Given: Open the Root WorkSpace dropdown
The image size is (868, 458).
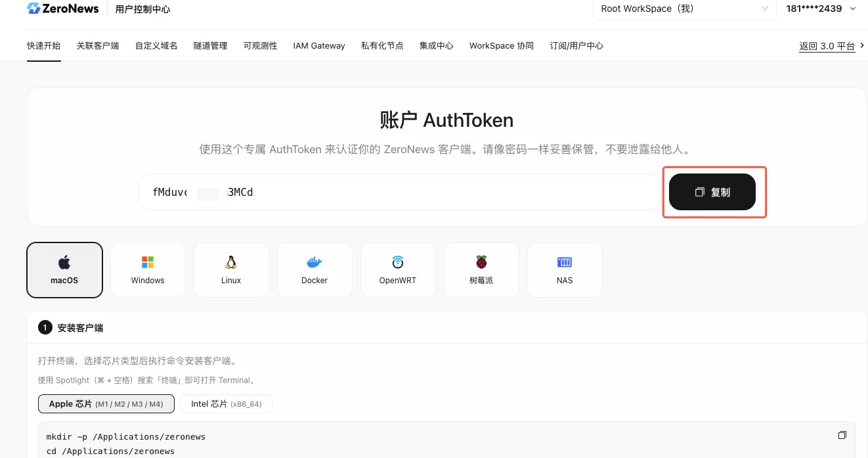Looking at the screenshot, I should click(684, 9).
